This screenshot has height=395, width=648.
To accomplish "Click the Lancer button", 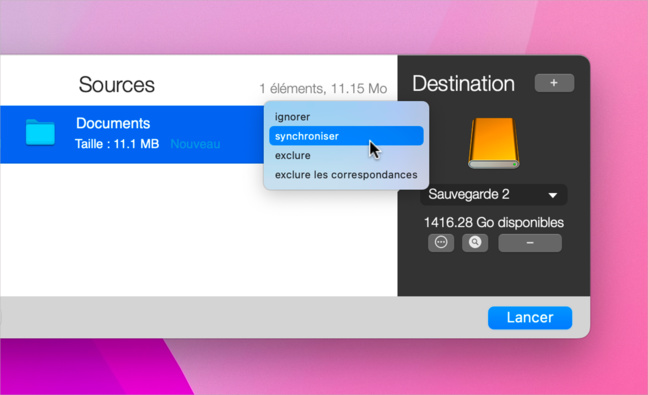I will click(530, 318).
